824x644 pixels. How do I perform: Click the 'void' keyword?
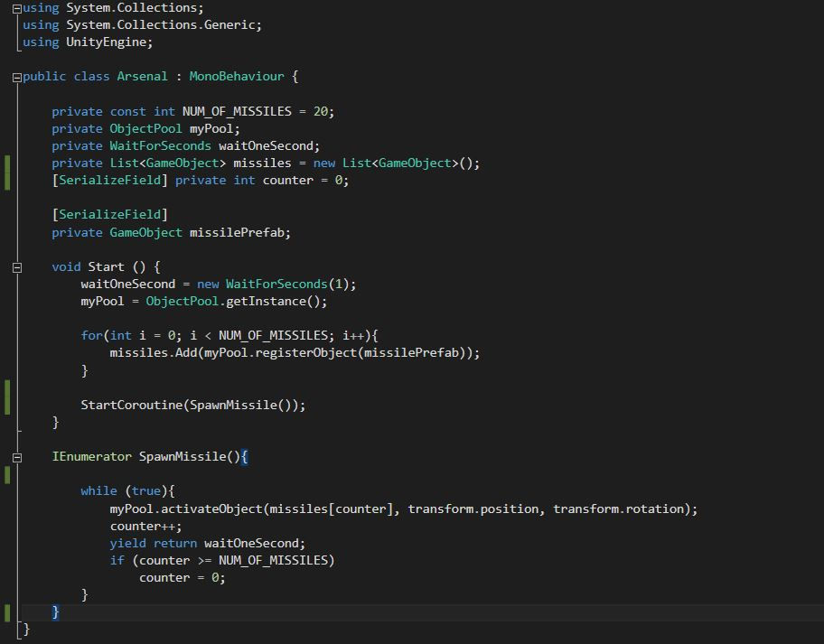pyautogui.click(x=66, y=266)
